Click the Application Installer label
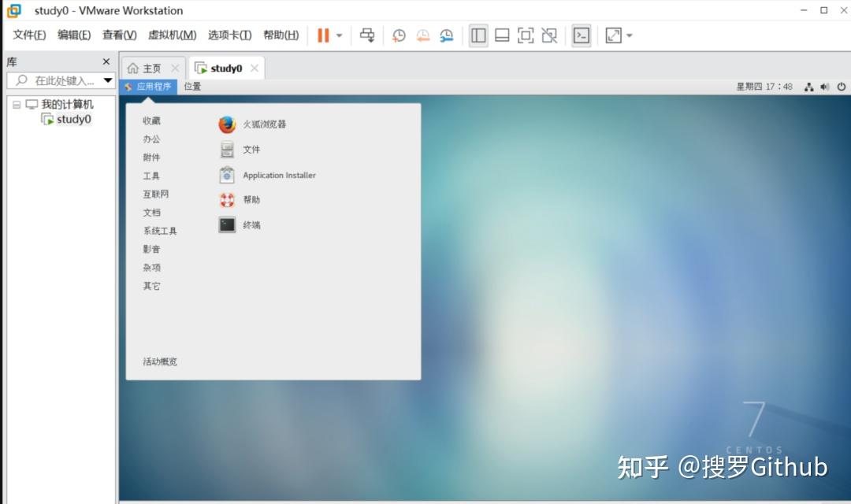This screenshot has height=504, width=851. click(279, 176)
